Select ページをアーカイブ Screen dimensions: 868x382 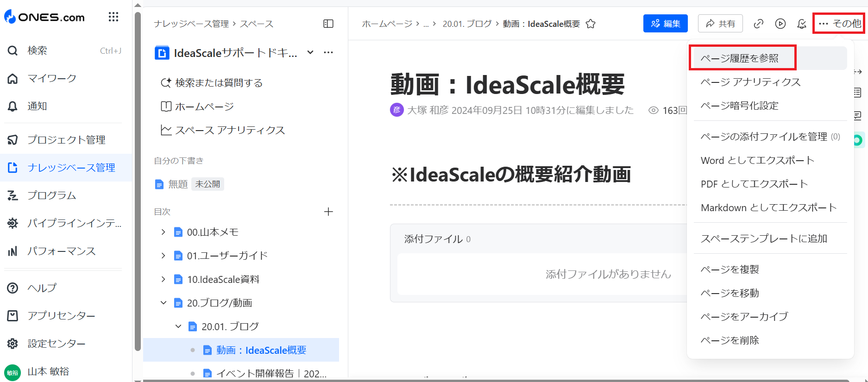pos(770,317)
